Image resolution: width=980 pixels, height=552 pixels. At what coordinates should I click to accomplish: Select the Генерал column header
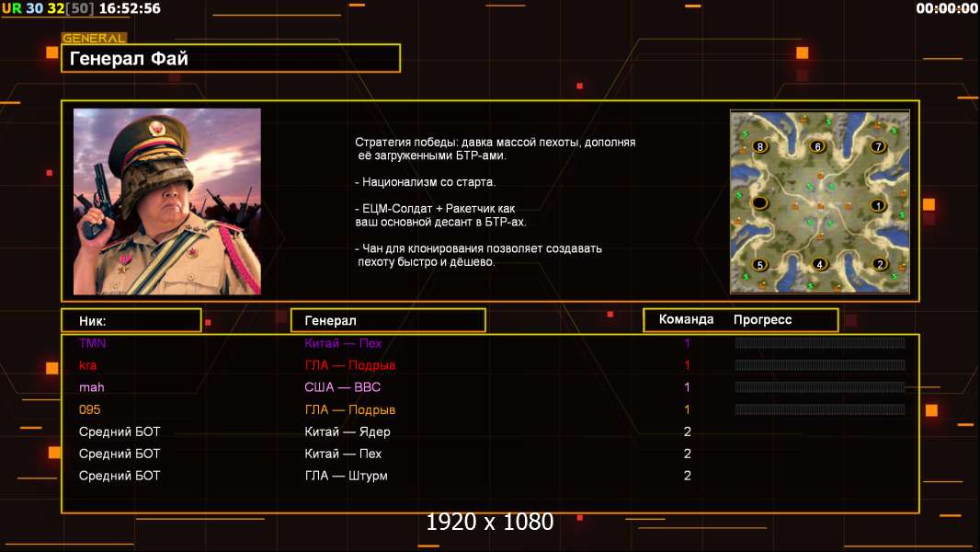tap(388, 320)
